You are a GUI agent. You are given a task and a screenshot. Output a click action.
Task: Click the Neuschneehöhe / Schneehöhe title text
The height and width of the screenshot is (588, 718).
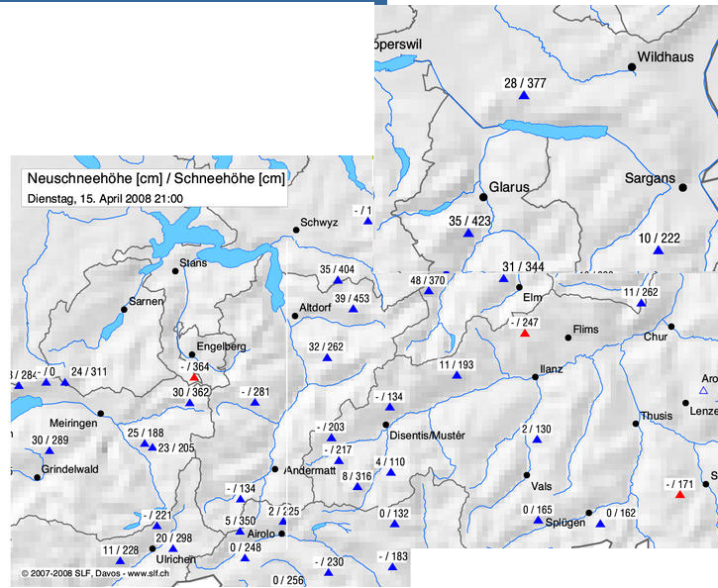(x=156, y=178)
